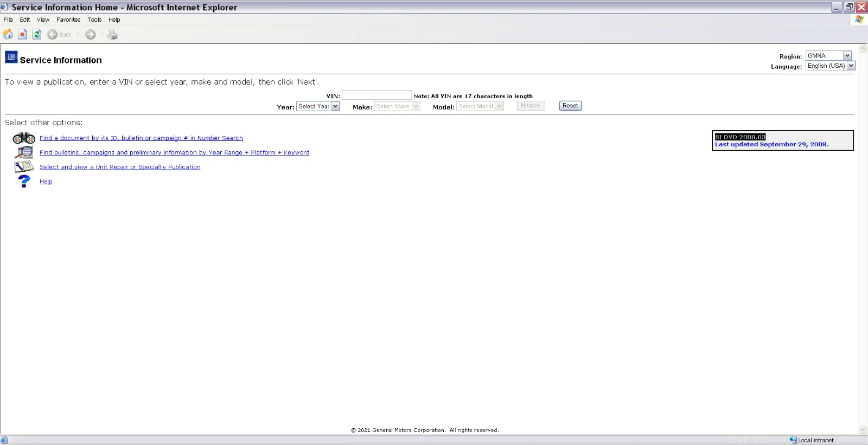Click the 'Service Information' page heading
The image size is (868, 445).
61,60
